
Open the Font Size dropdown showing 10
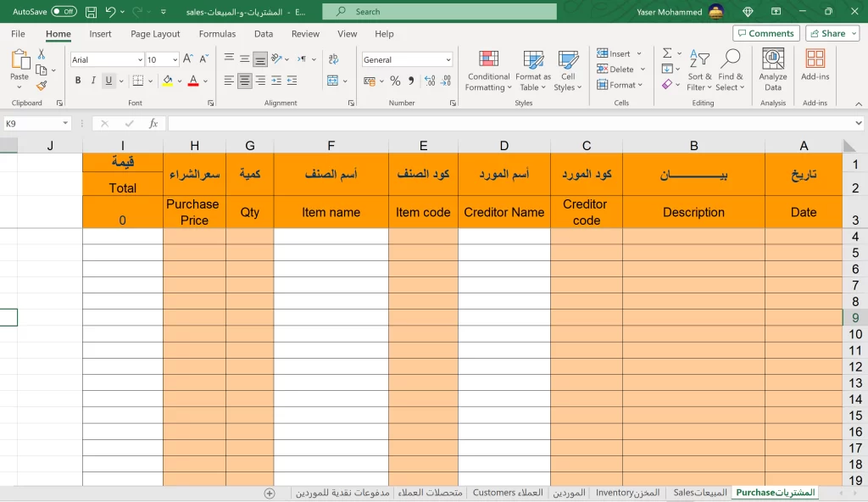[x=161, y=59]
